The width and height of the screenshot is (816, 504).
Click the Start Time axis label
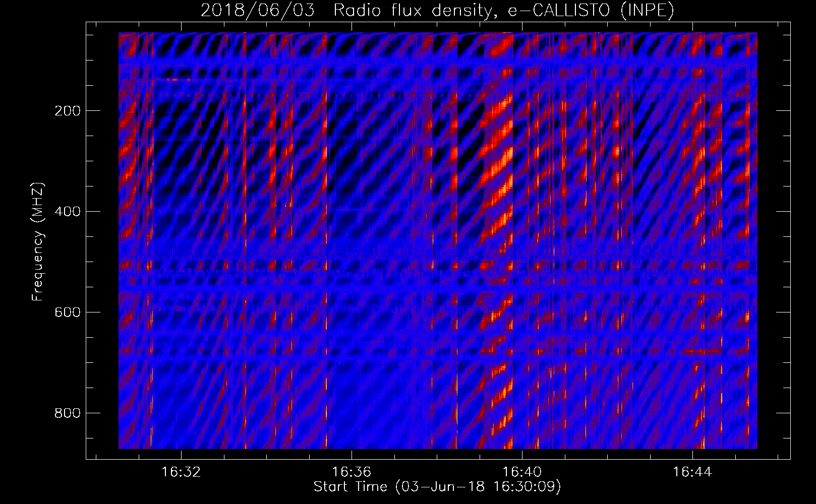tap(437, 487)
